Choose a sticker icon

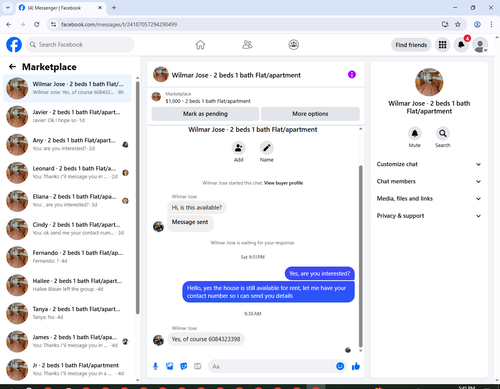tap(184, 366)
